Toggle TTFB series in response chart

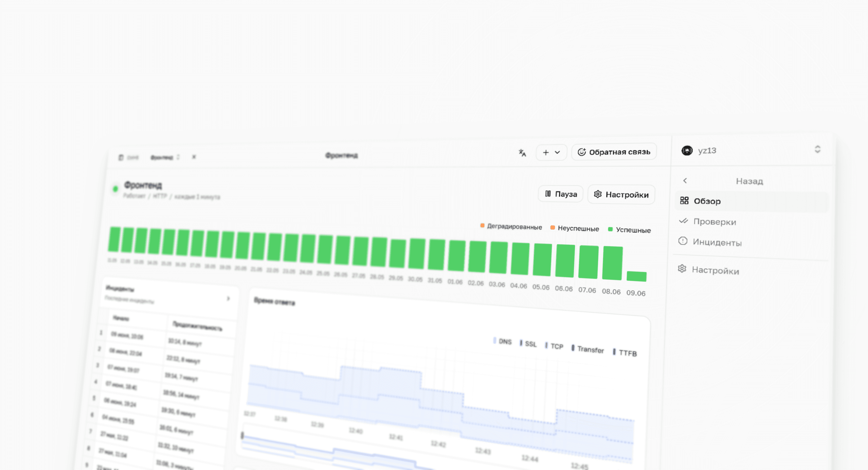tap(625, 352)
